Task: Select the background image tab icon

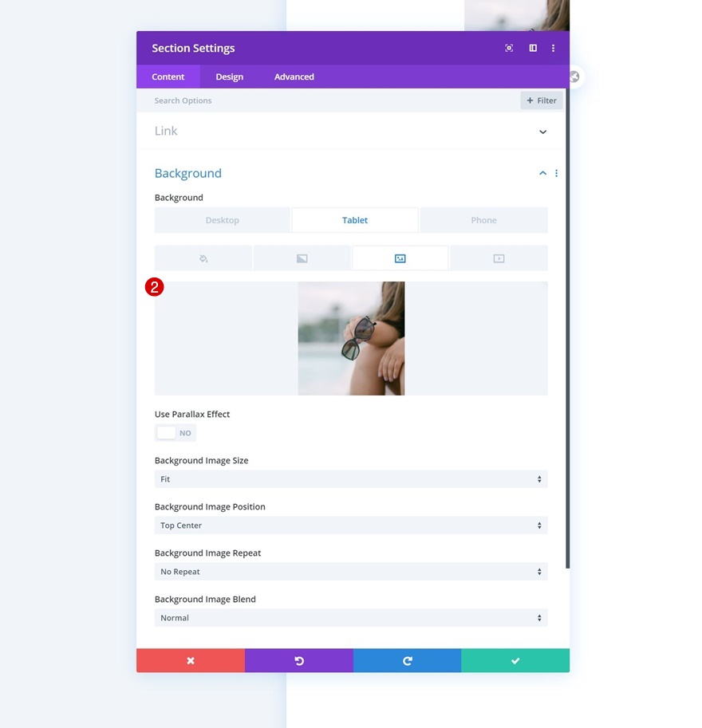Action: (x=400, y=258)
